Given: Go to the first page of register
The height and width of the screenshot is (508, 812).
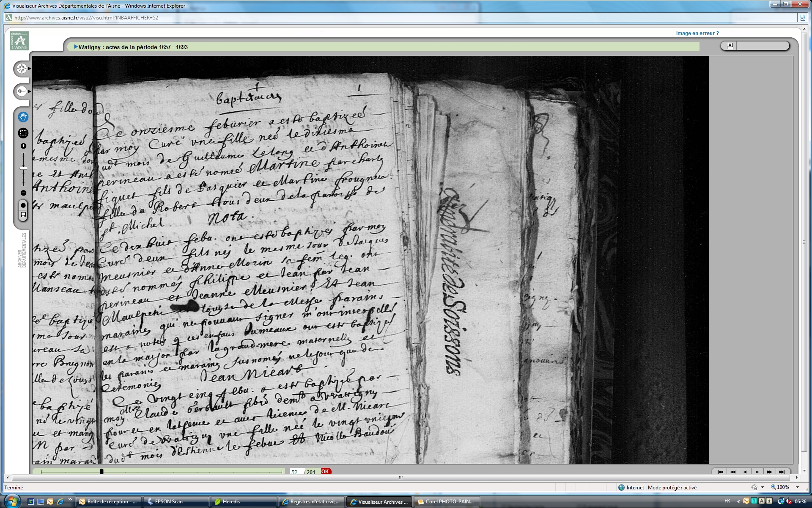Looking at the screenshot, I should click(720, 472).
